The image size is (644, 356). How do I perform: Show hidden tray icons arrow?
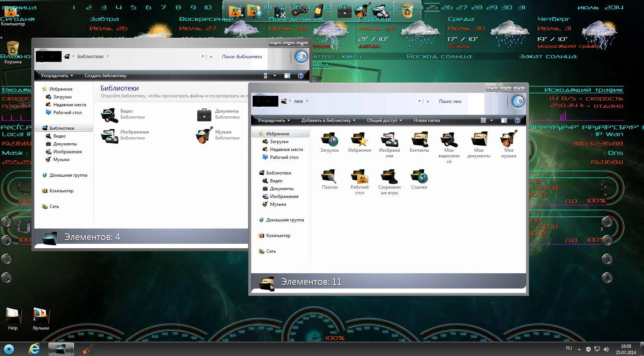[x=579, y=349]
